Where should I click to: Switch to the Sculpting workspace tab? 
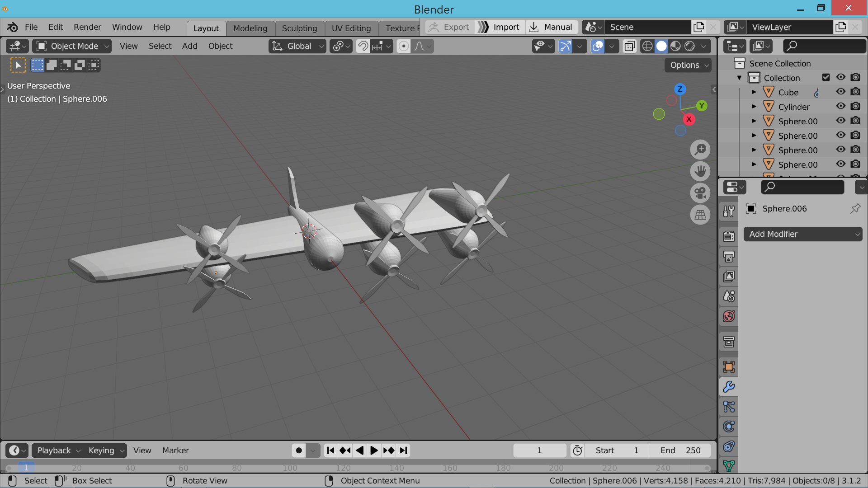coord(299,28)
